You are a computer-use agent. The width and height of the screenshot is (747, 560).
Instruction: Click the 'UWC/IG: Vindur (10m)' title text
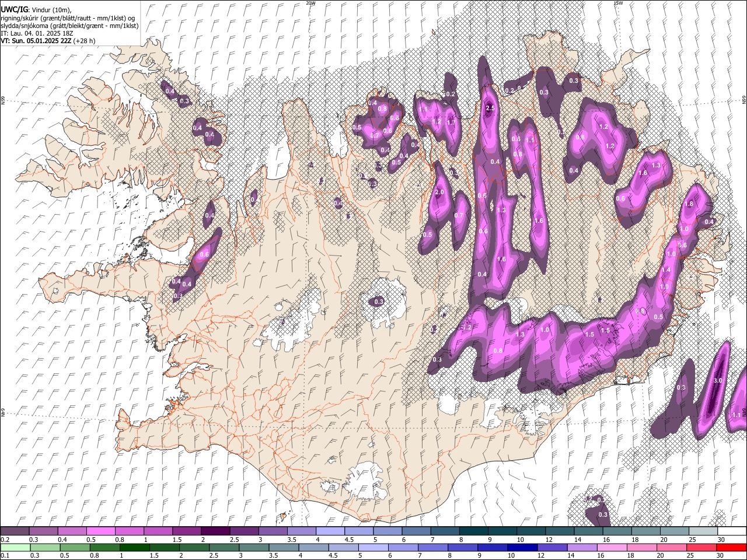pyautogui.click(x=36, y=10)
